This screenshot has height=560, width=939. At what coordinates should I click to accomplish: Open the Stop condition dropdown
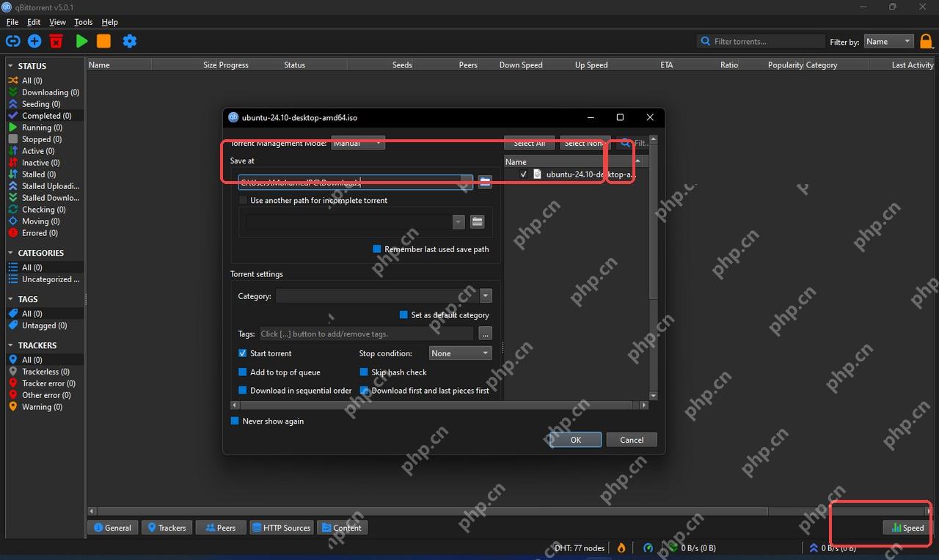[461, 353]
